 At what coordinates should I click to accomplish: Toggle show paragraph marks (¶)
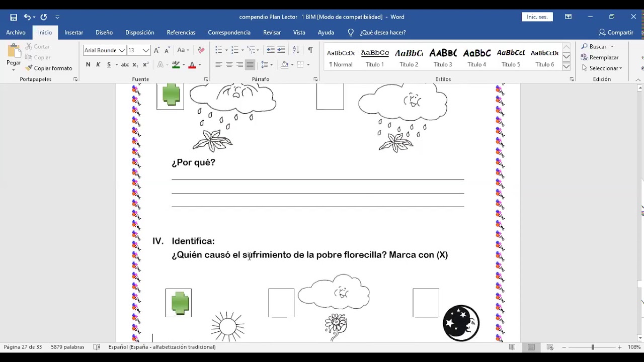[310, 50]
